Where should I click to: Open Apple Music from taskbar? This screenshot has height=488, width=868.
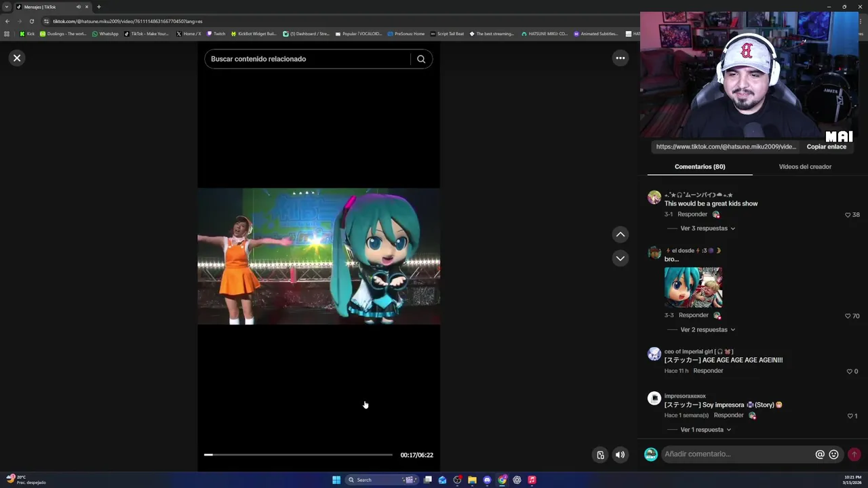[532, 480]
